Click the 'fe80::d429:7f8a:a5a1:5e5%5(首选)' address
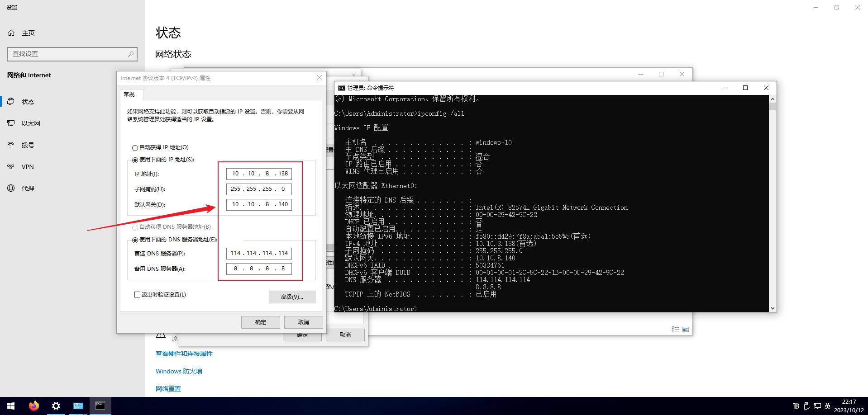Image resolution: width=868 pixels, height=415 pixels. 533,236
